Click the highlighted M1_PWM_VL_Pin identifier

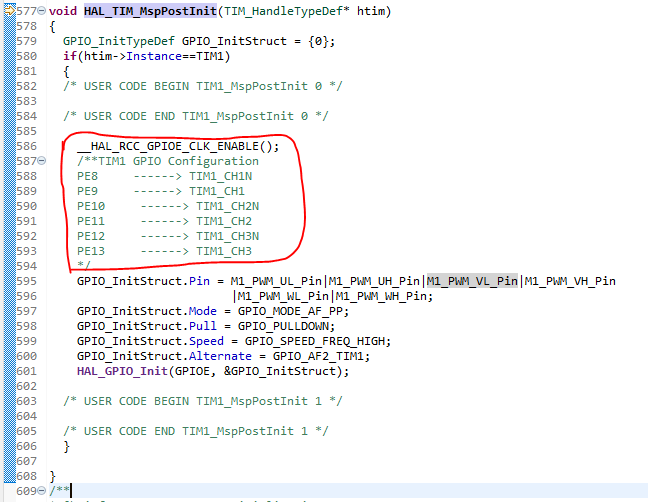click(x=472, y=281)
